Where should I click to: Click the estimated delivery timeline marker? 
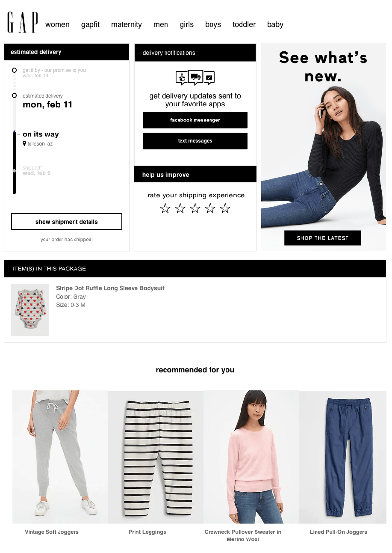(15, 95)
